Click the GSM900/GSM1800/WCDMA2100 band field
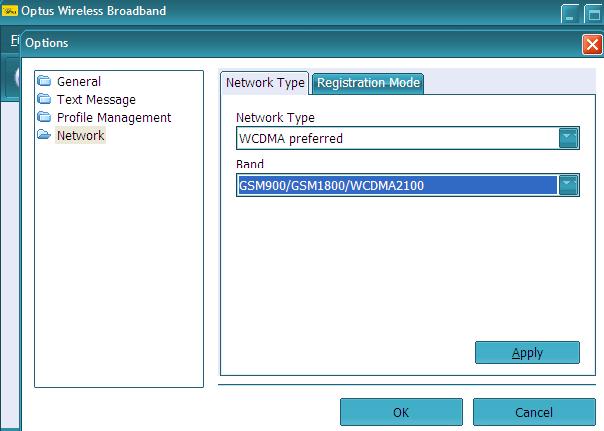Viewport: 604px width, 431px height. pos(408,185)
